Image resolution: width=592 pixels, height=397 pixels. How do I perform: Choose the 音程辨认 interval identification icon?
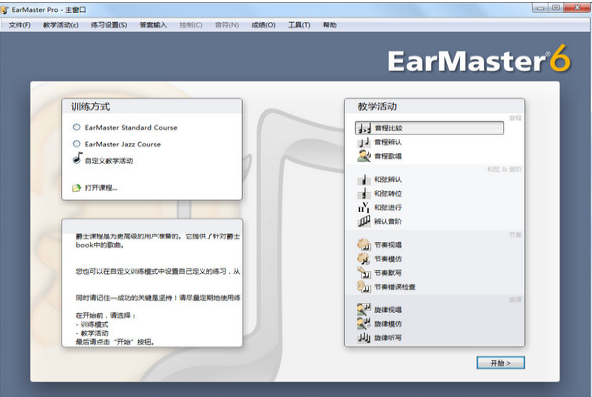(x=364, y=142)
